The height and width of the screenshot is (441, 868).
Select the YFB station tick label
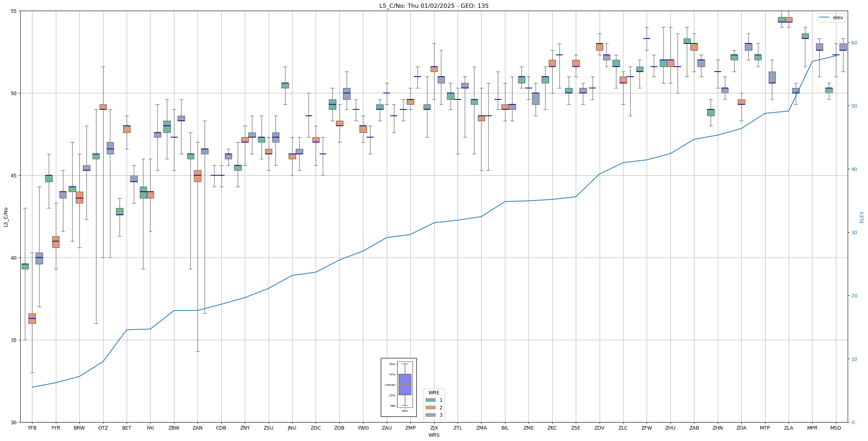pyautogui.click(x=32, y=428)
